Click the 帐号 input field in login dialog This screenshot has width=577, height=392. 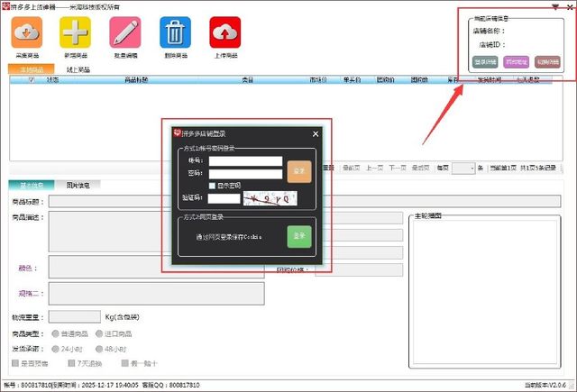(x=245, y=161)
